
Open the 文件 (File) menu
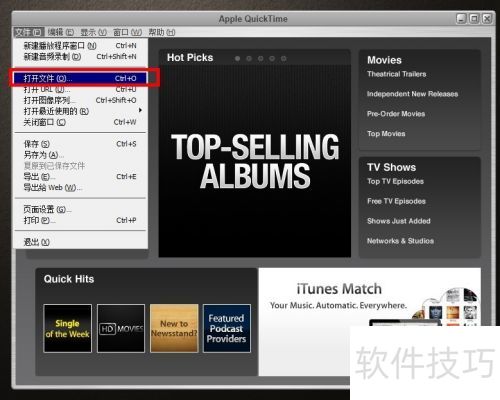(x=29, y=32)
